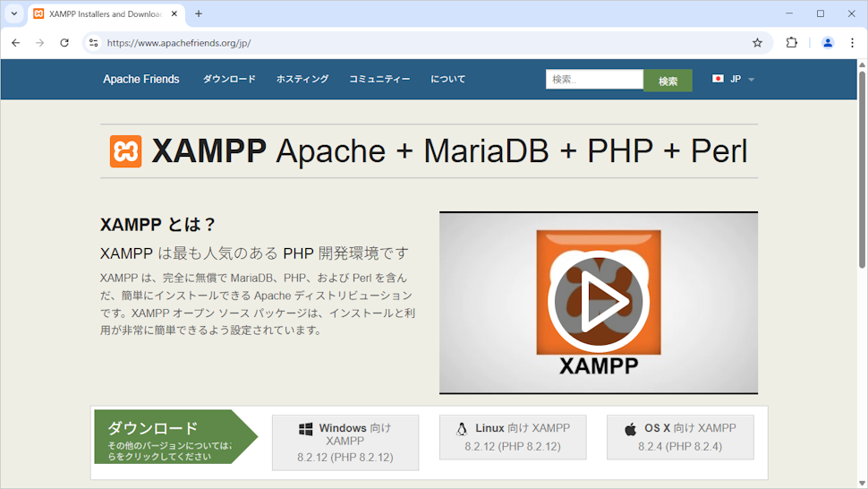Open the ホスティング menu item
868x489 pixels.
coord(302,79)
